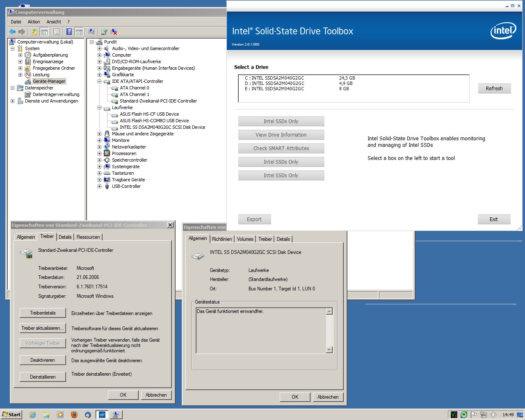
Task: Collapse the System node in left tree
Action: [x=12, y=48]
